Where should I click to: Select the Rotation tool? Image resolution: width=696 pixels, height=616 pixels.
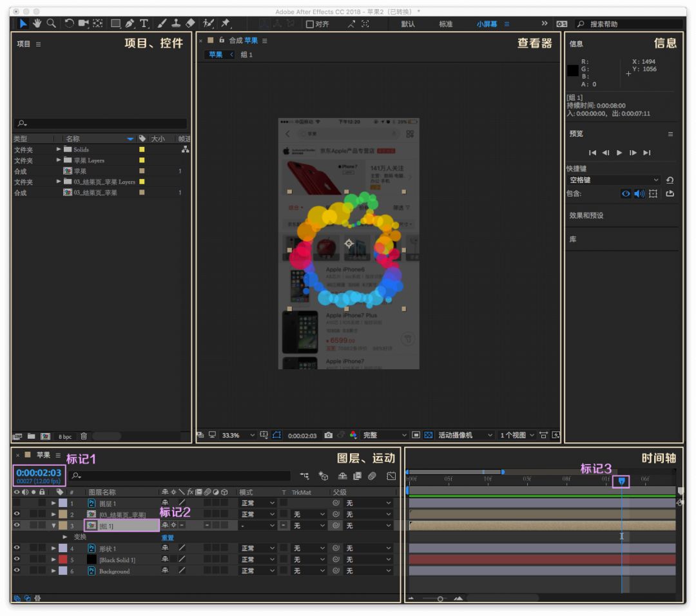click(69, 24)
